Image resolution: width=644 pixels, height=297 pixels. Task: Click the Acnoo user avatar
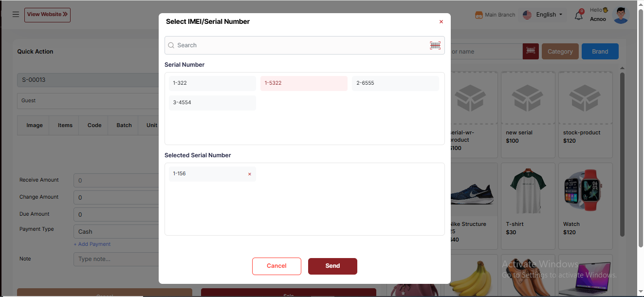[x=620, y=15]
